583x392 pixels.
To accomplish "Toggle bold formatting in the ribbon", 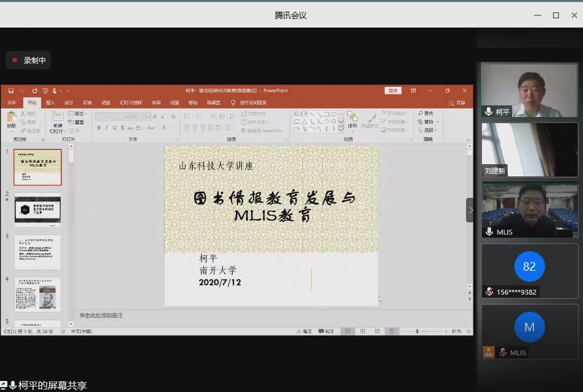I will pos(99,127).
